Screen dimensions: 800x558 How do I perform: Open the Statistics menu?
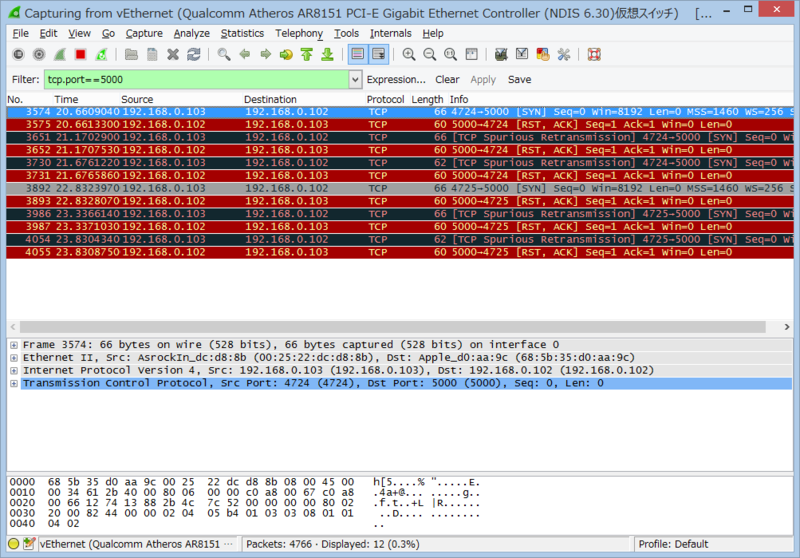(x=242, y=34)
